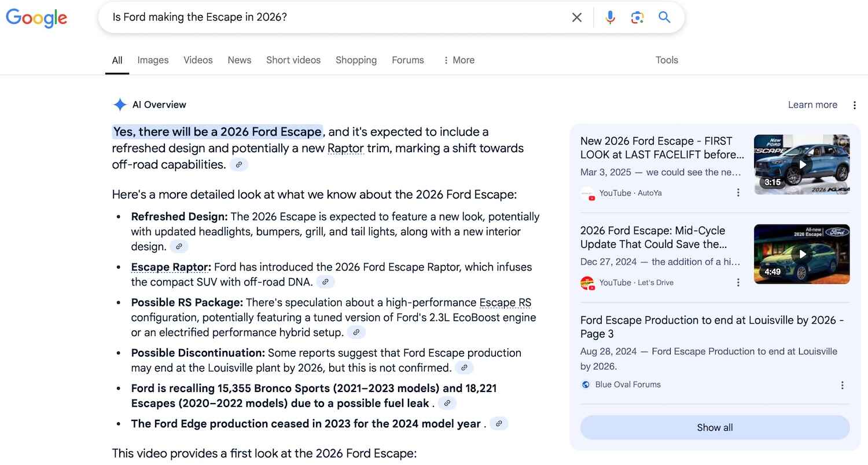
Task: Open source link icon after off-road DNA
Action: coord(325,282)
